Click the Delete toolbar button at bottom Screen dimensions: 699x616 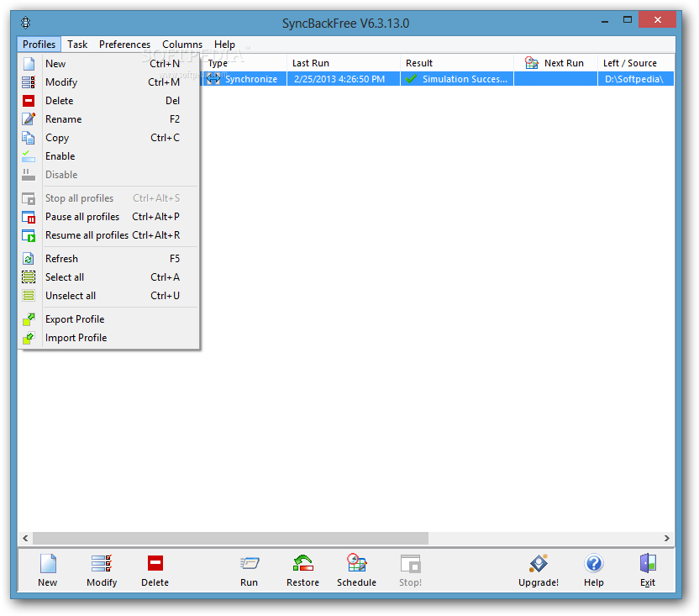155,570
